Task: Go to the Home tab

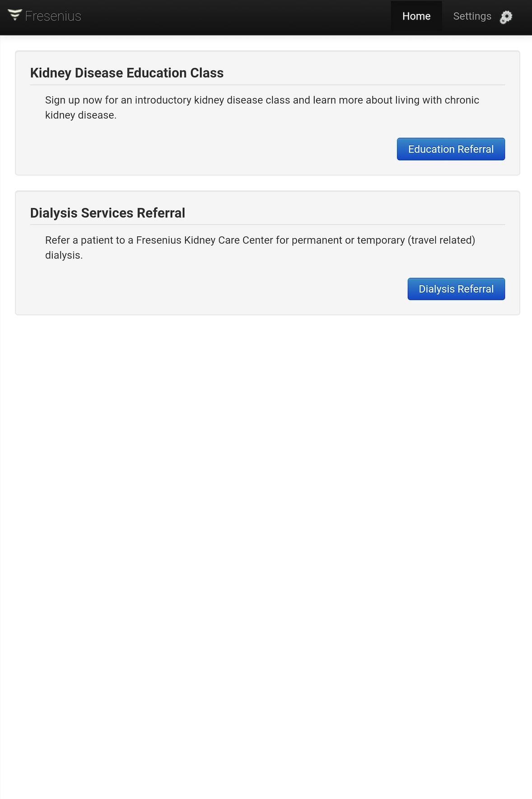Action: point(416,16)
